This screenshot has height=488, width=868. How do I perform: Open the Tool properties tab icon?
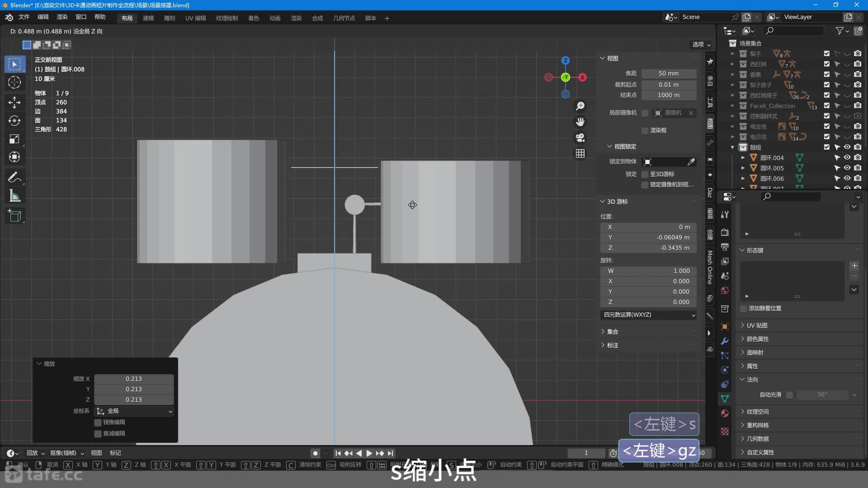pyautogui.click(x=725, y=215)
